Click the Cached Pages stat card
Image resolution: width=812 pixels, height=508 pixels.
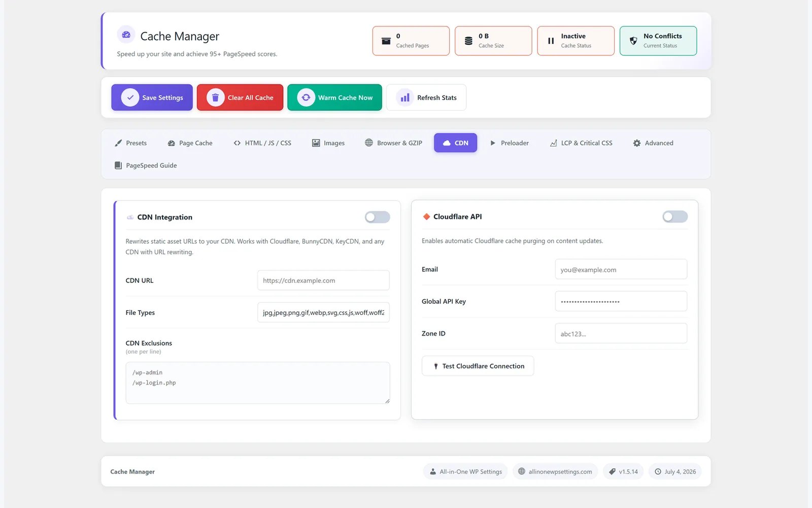411,41
